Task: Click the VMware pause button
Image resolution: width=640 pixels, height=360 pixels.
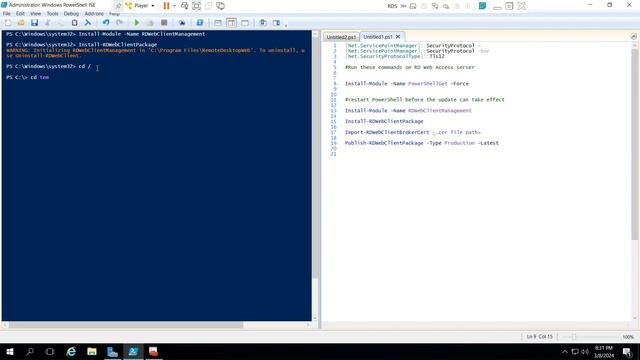Action: (x=166, y=6)
